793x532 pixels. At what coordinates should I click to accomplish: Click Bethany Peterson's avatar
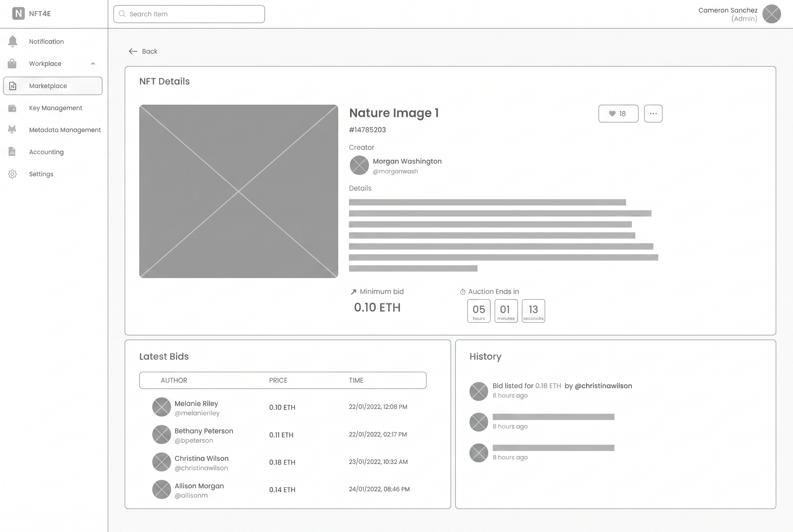162,434
